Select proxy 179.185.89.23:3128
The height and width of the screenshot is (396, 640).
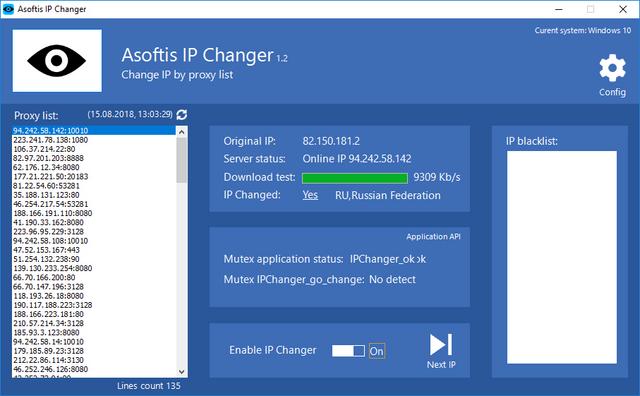94,351
